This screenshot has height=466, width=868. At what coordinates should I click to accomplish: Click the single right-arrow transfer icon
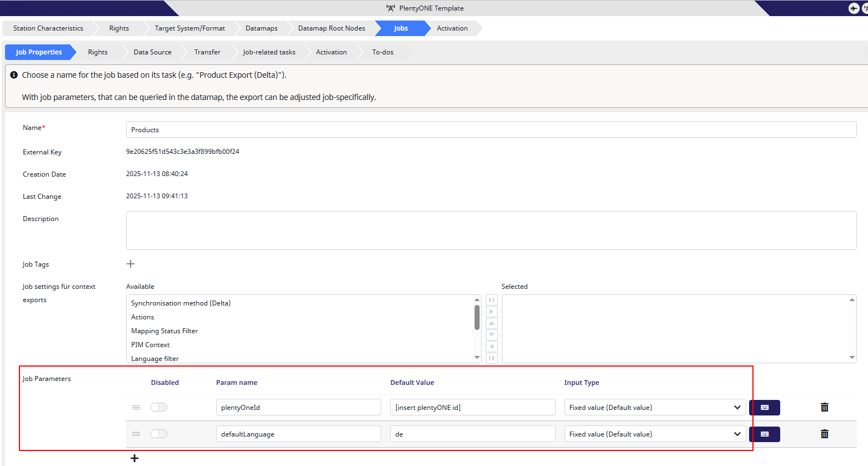[x=491, y=312]
